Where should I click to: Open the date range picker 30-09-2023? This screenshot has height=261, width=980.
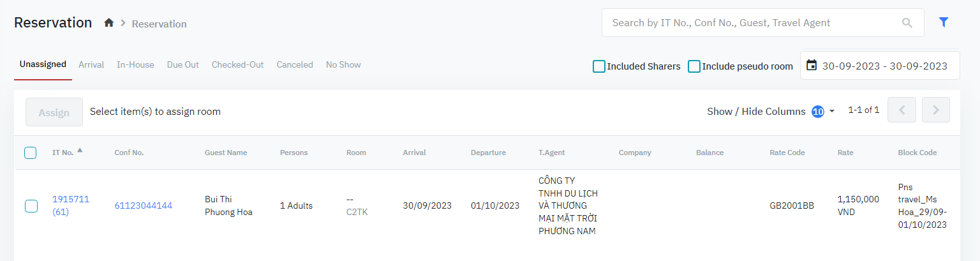(x=884, y=66)
